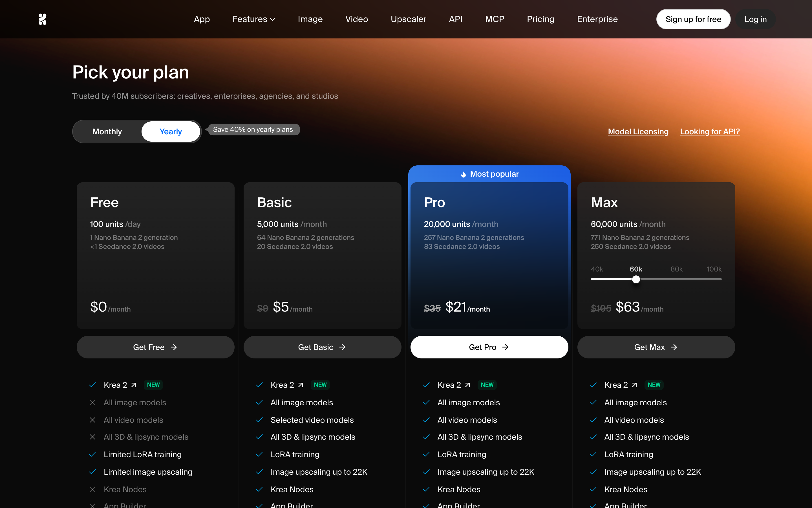
Task: Open Krea 2 external arrow in Basic plan
Action: click(301, 385)
